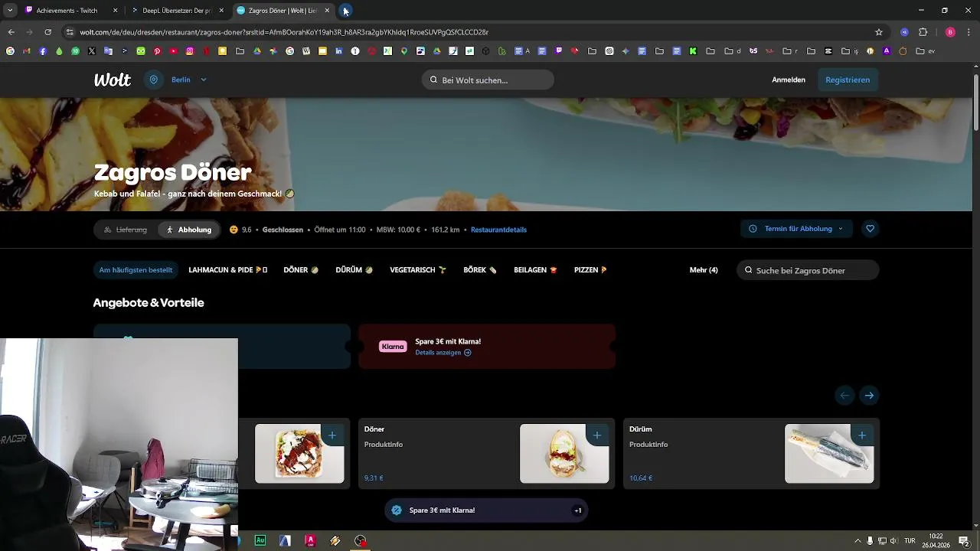Expand the Berlin location dropdown
Image resolution: width=980 pixels, height=551 pixels.
coord(203,80)
